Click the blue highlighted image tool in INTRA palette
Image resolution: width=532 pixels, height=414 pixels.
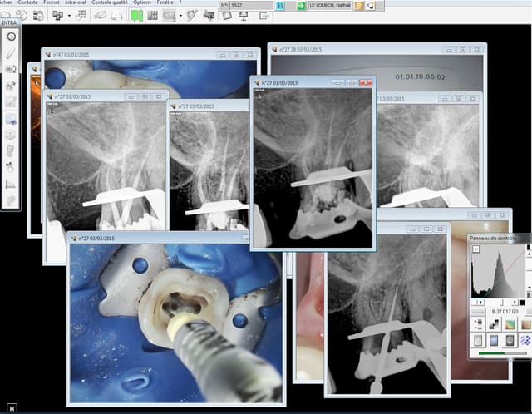[x=11, y=119]
